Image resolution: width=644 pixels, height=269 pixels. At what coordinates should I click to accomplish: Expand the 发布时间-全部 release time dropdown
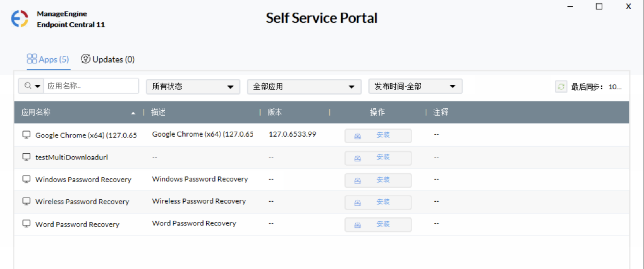click(x=415, y=86)
